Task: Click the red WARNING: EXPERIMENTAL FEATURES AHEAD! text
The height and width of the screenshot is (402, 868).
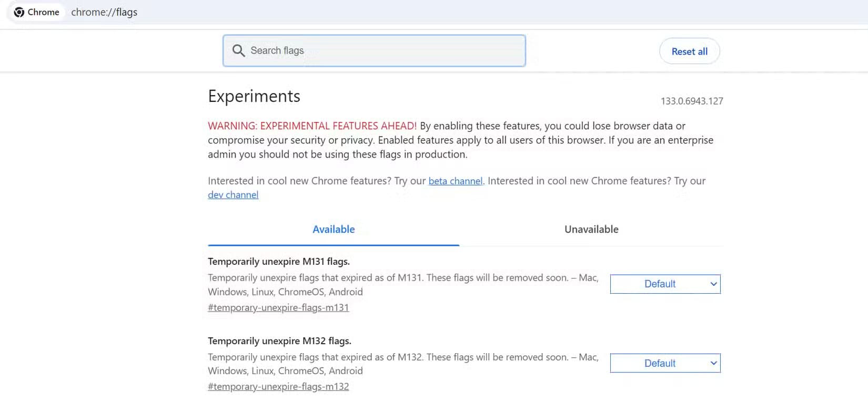Action: click(x=312, y=126)
